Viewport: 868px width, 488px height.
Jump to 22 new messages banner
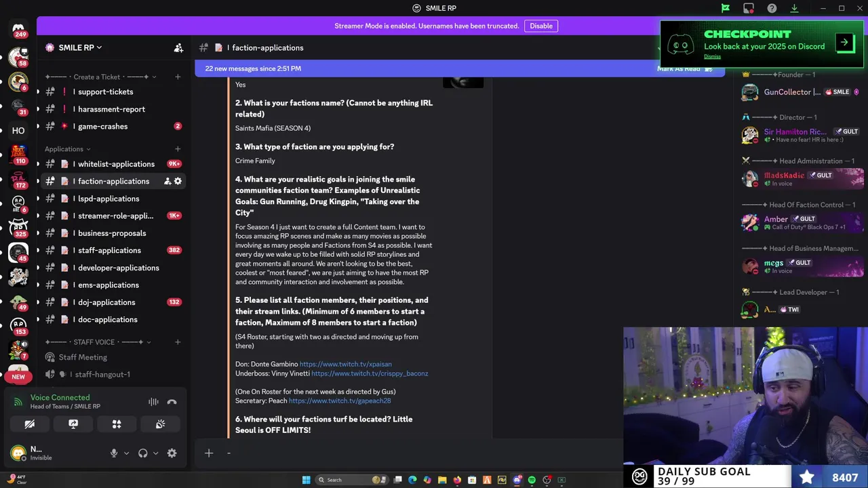253,68
